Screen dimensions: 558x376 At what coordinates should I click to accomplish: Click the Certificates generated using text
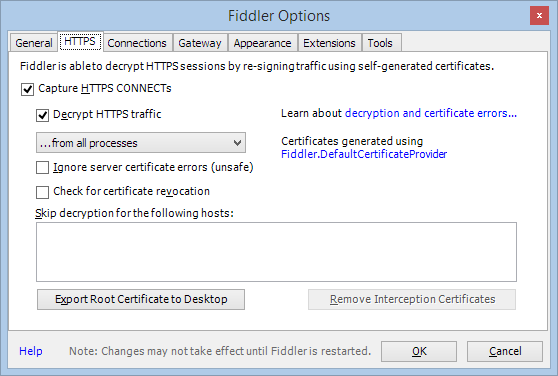[x=352, y=141]
